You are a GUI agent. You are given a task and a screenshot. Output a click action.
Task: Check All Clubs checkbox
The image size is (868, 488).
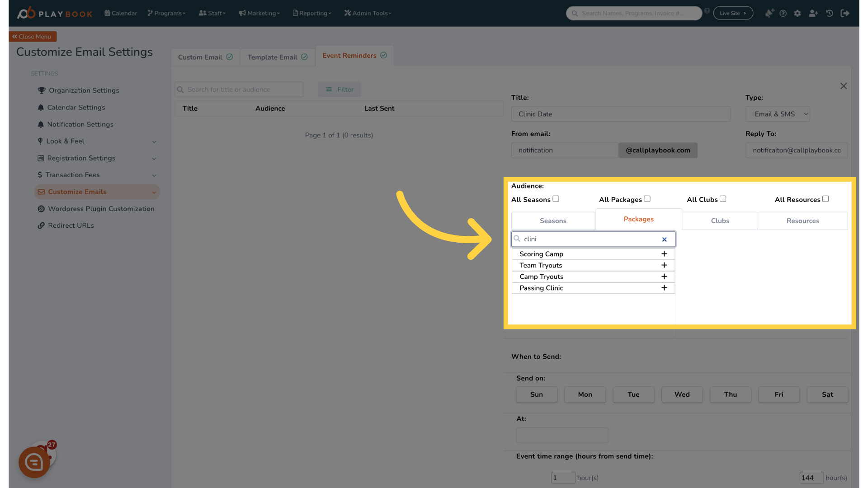tap(723, 199)
